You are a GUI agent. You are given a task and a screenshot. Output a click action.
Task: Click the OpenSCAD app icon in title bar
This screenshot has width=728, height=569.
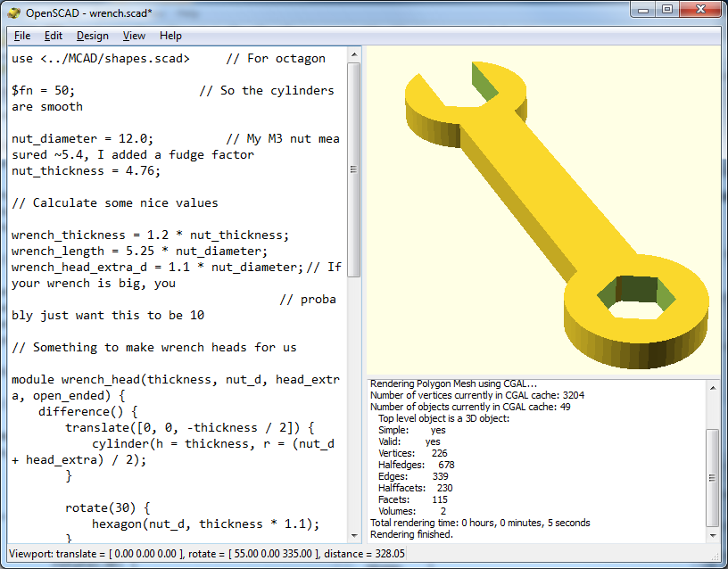click(x=14, y=13)
